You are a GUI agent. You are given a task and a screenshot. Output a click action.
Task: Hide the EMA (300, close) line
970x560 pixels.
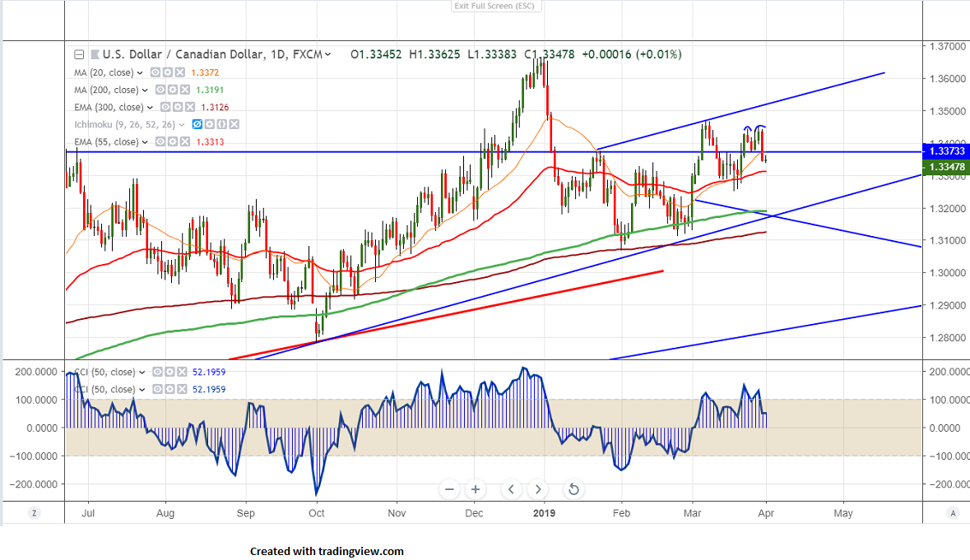(166, 107)
